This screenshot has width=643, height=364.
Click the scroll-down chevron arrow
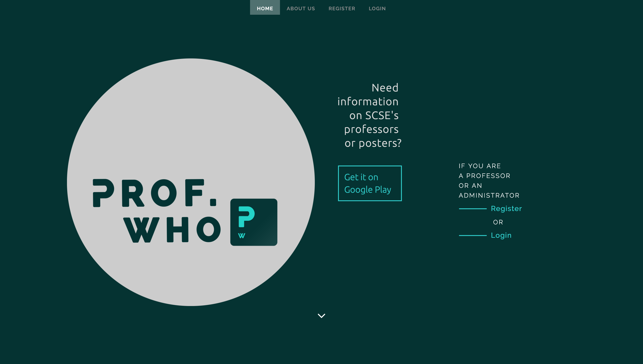coord(321,316)
